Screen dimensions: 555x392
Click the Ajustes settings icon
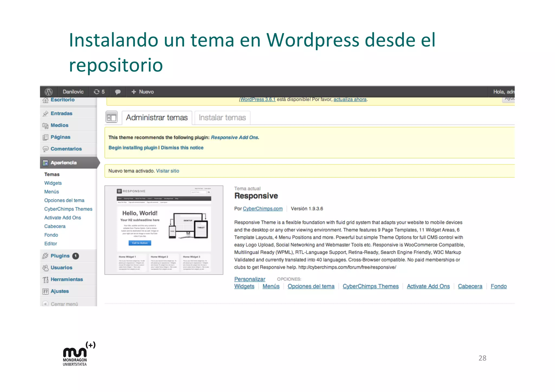click(46, 291)
